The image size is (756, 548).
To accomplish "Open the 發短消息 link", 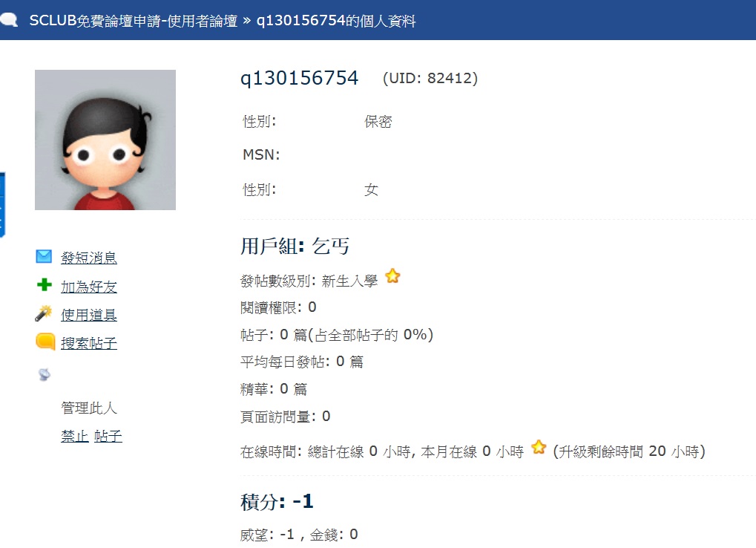I will point(89,258).
